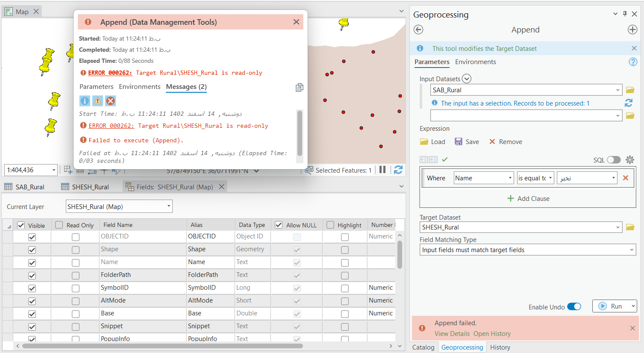Go back in the Geoprocessing panel
The height and width of the screenshot is (353, 644).
pos(418,29)
